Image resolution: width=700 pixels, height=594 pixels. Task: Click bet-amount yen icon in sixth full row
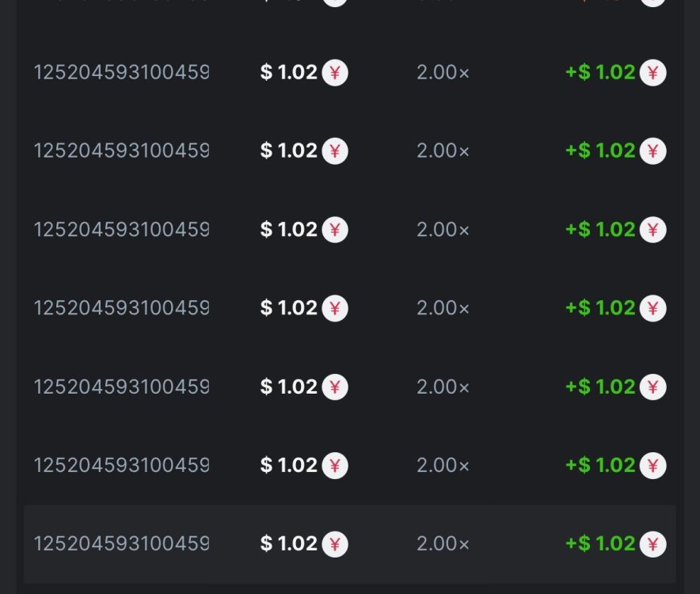pyautogui.click(x=335, y=465)
